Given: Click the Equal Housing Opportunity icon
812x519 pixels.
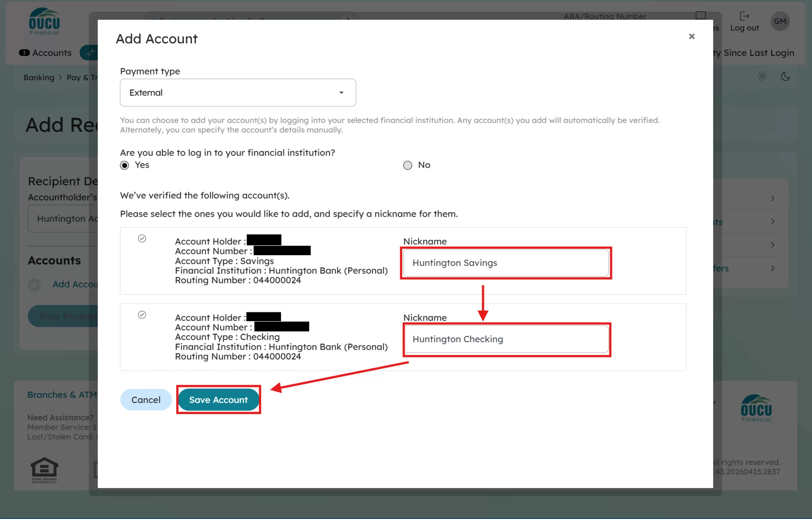Looking at the screenshot, I should [x=45, y=470].
